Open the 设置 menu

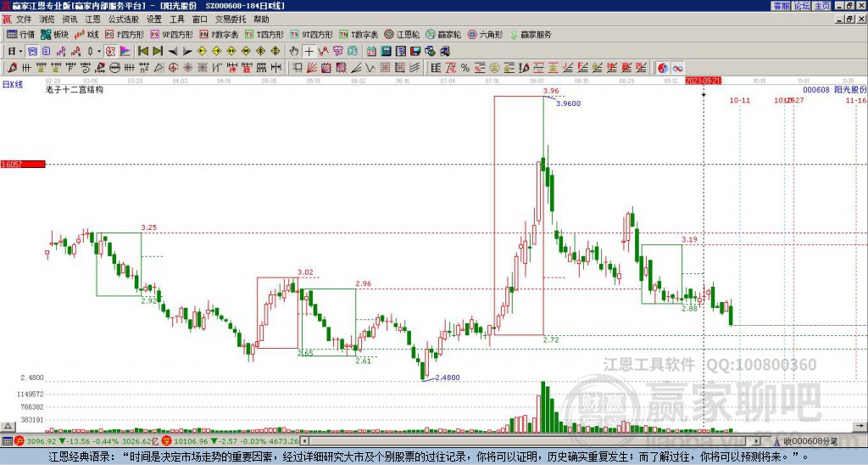154,20
